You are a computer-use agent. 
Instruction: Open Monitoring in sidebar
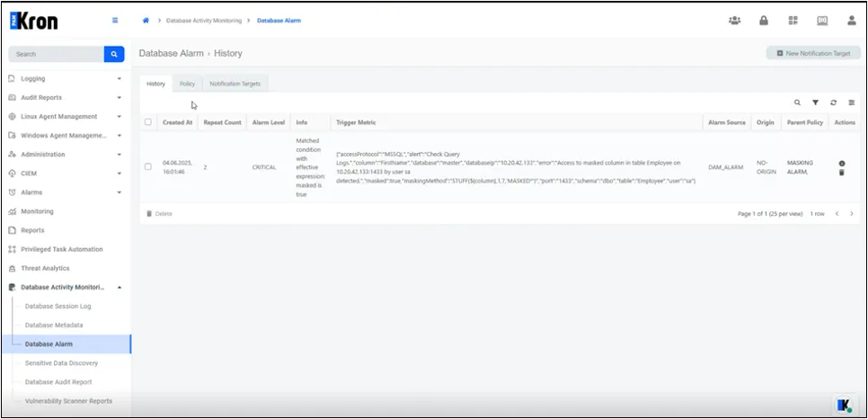click(x=37, y=211)
